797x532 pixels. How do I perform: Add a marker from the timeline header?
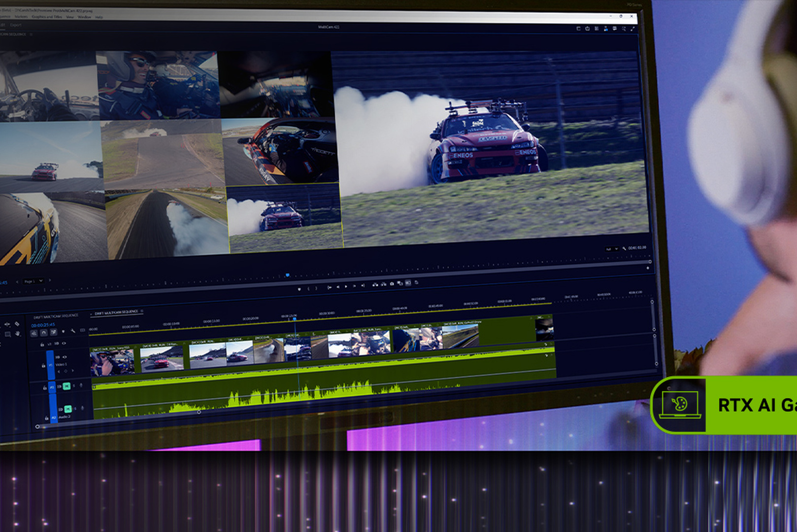coord(63,332)
